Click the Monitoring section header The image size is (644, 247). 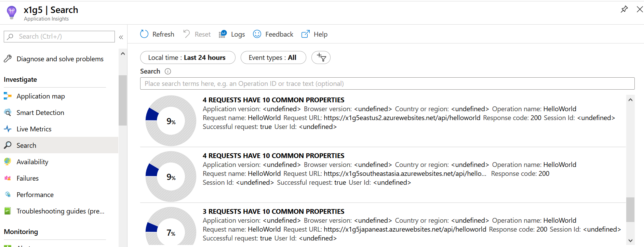coord(21,232)
